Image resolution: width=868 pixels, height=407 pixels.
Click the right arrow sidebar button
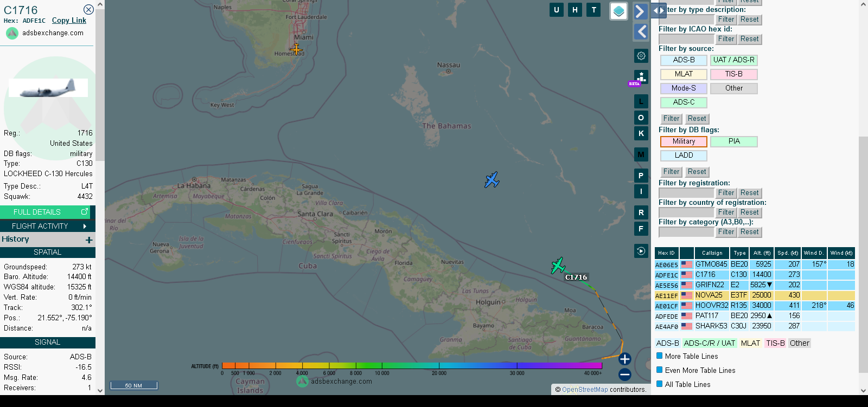(641, 11)
